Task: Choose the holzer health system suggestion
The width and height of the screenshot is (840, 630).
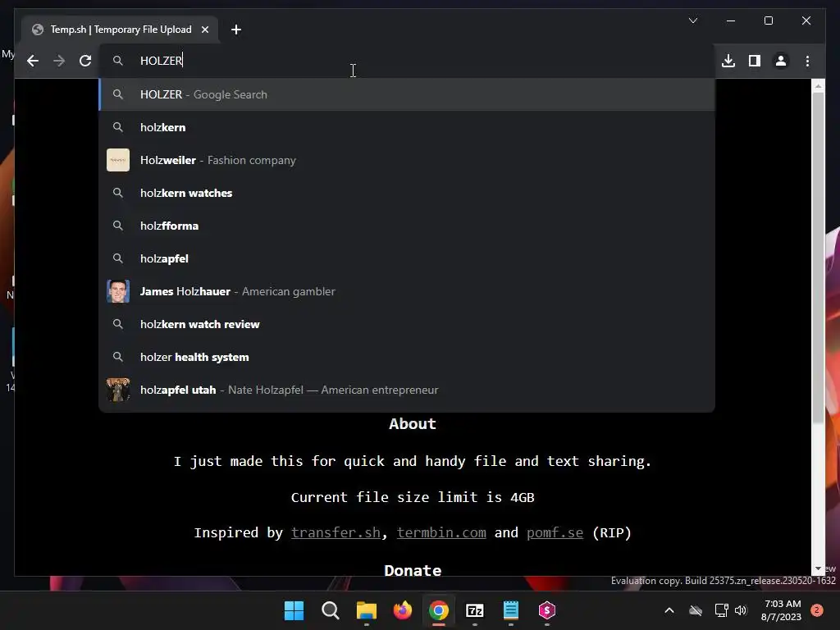Action: click(x=407, y=357)
